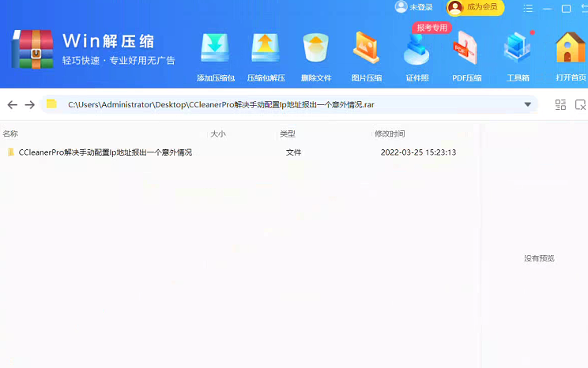Sort by the 修改时间 column header
The height and width of the screenshot is (368, 588).
pyautogui.click(x=390, y=133)
